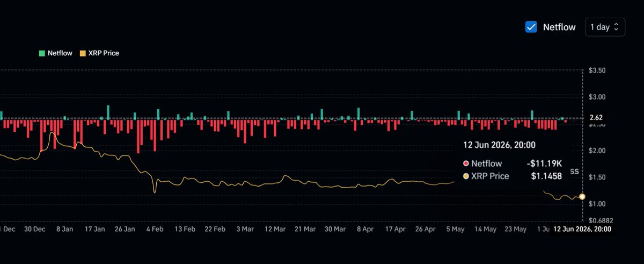This screenshot has width=644, height=264.
Task: Click the 30 Mar date label
Action: (x=336, y=229)
